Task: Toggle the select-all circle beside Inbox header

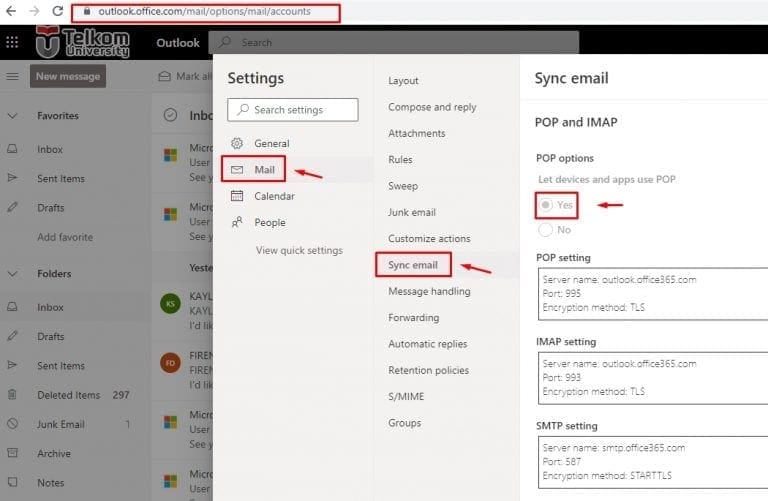Action: (170, 115)
